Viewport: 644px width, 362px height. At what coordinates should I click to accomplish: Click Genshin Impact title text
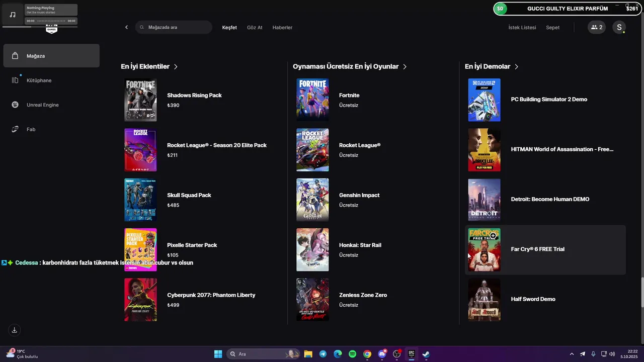pos(359,195)
